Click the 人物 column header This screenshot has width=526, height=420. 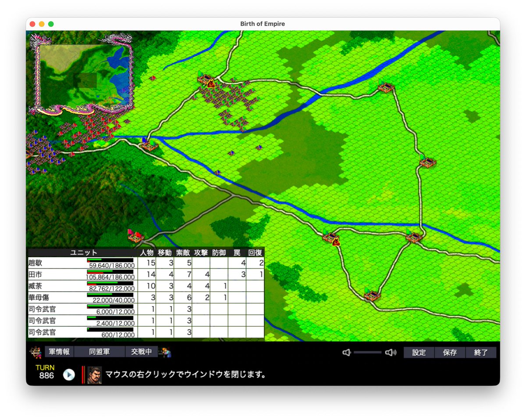[147, 253]
